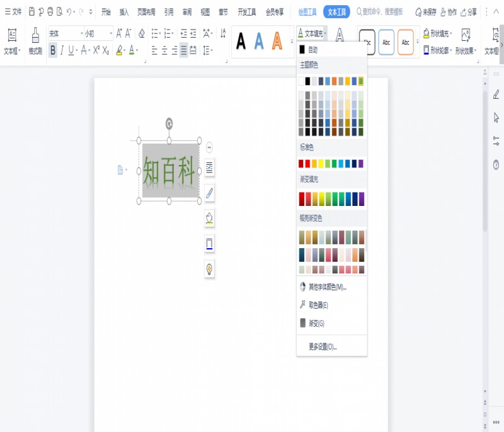Screen dimensions: 504x432
Task: Toggle italic formatting
Action: point(62,50)
